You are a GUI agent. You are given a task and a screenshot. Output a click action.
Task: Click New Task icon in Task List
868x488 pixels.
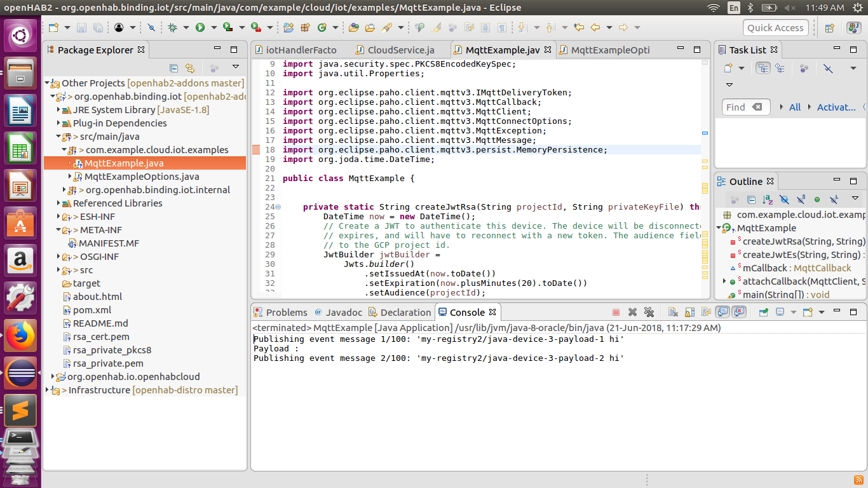pos(729,68)
